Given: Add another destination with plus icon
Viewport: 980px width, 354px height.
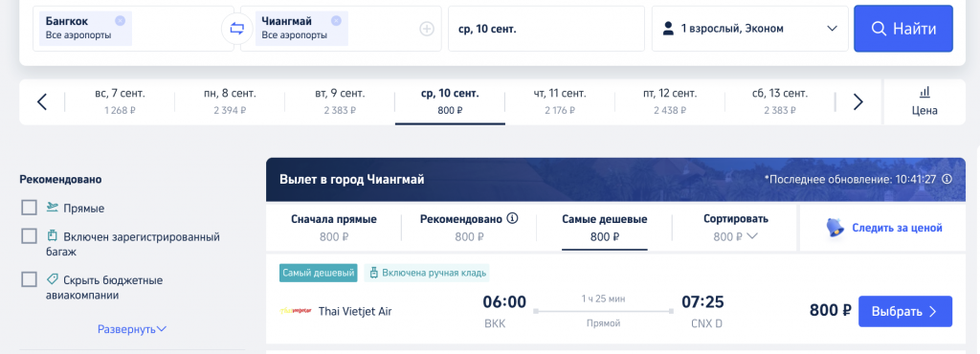Looking at the screenshot, I should (x=427, y=29).
